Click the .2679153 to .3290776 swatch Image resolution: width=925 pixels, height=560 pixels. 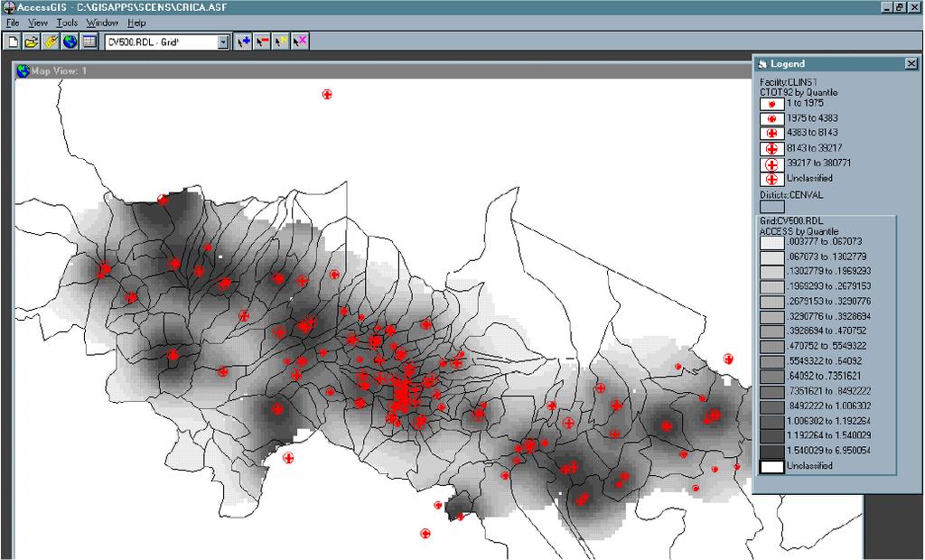[x=771, y=302]
